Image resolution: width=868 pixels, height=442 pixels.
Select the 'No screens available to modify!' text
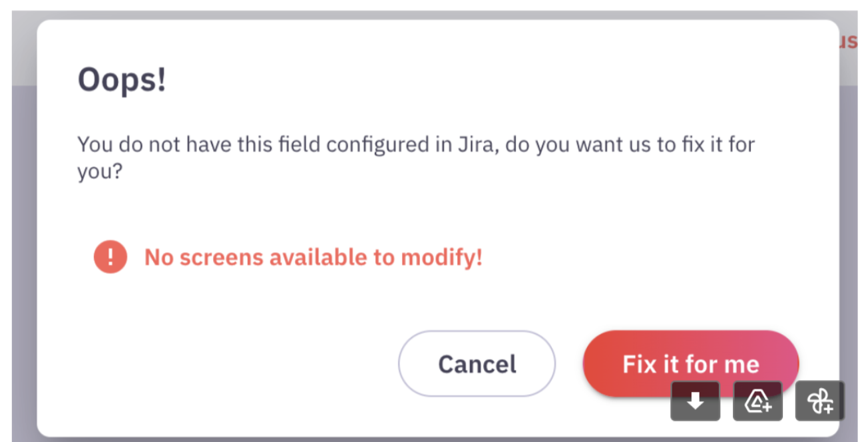point(313,257)
